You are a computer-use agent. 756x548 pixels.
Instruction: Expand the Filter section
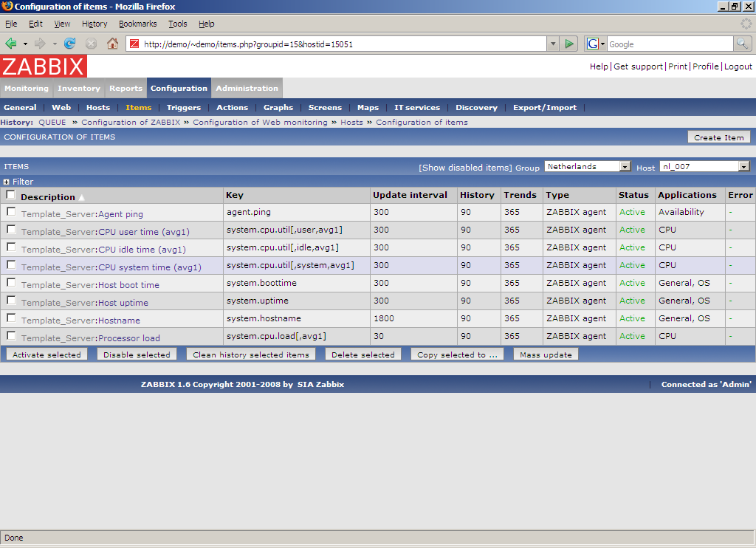(6, 182)
